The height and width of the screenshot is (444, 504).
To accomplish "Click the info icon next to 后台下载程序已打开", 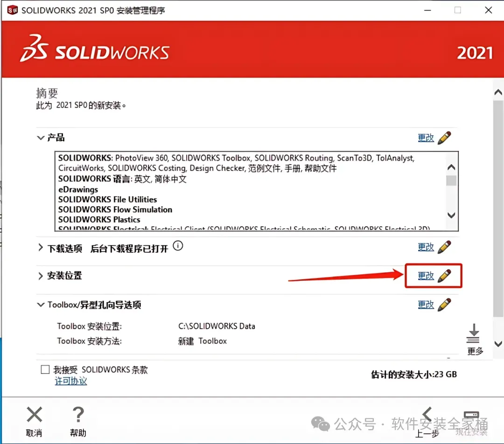I will [x=178, y=246].
